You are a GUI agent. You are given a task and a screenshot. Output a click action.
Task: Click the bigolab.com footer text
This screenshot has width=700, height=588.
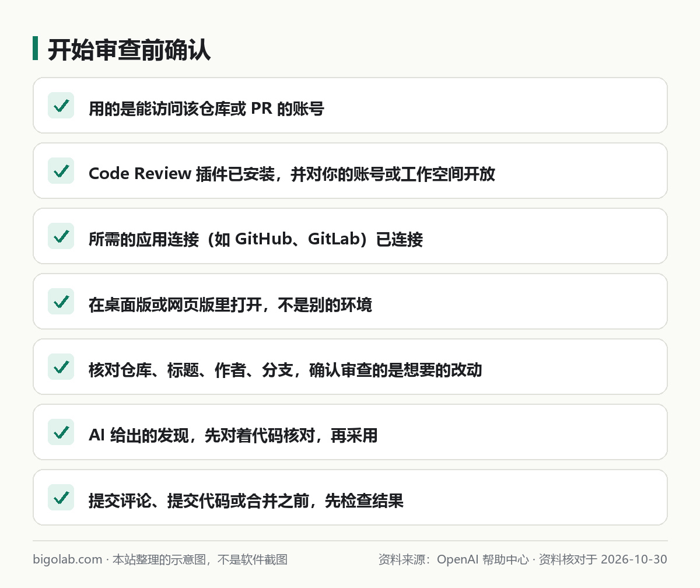68,559
